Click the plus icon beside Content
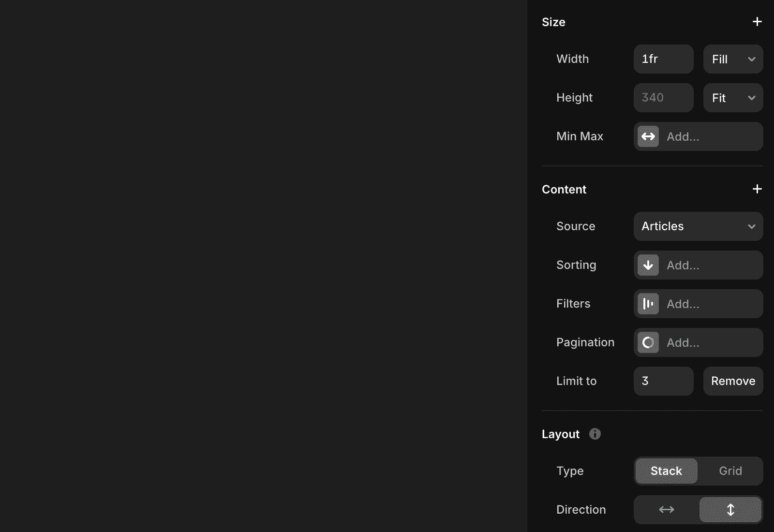The image size is (774, 532). click(x=757, y=189)
